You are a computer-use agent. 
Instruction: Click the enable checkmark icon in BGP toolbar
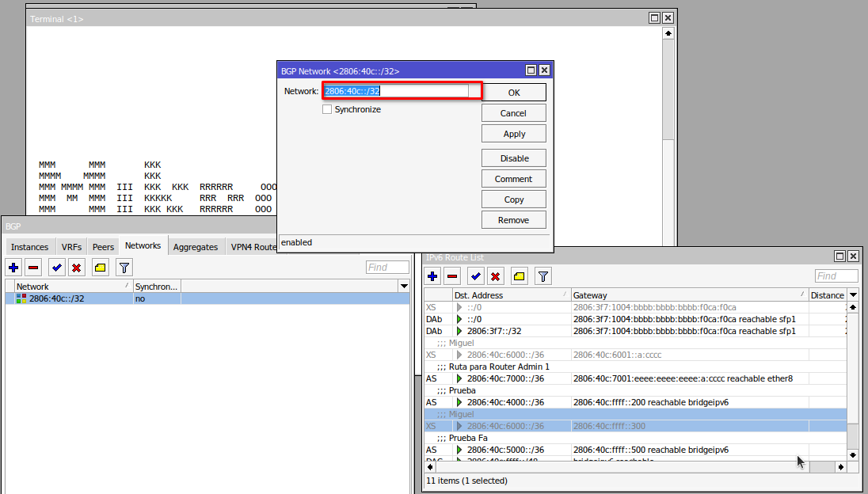click(56, 268)
